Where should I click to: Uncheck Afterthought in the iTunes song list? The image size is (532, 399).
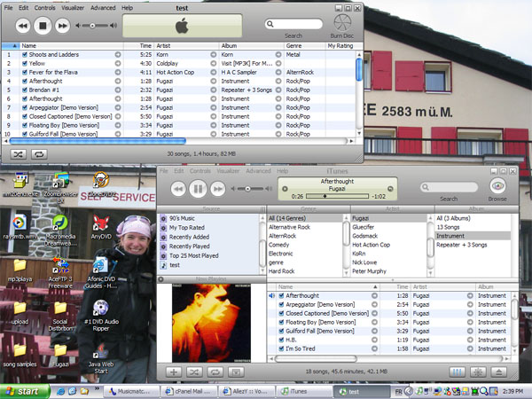pos(281,296)
